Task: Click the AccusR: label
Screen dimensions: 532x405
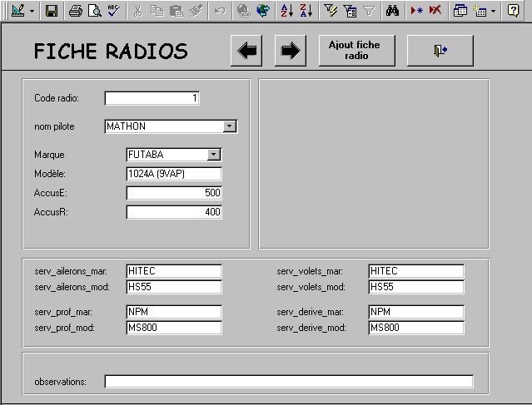Action: tap(51, 213)
